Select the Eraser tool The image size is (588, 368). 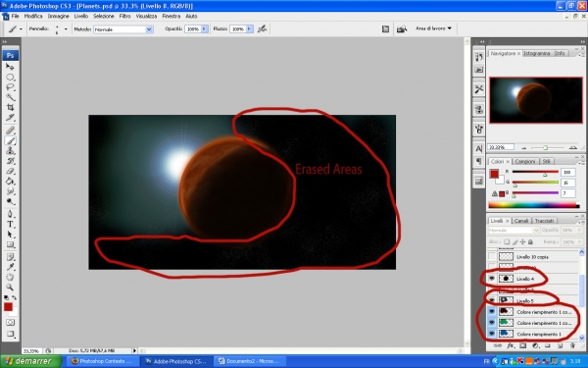[x=10, y=171]
